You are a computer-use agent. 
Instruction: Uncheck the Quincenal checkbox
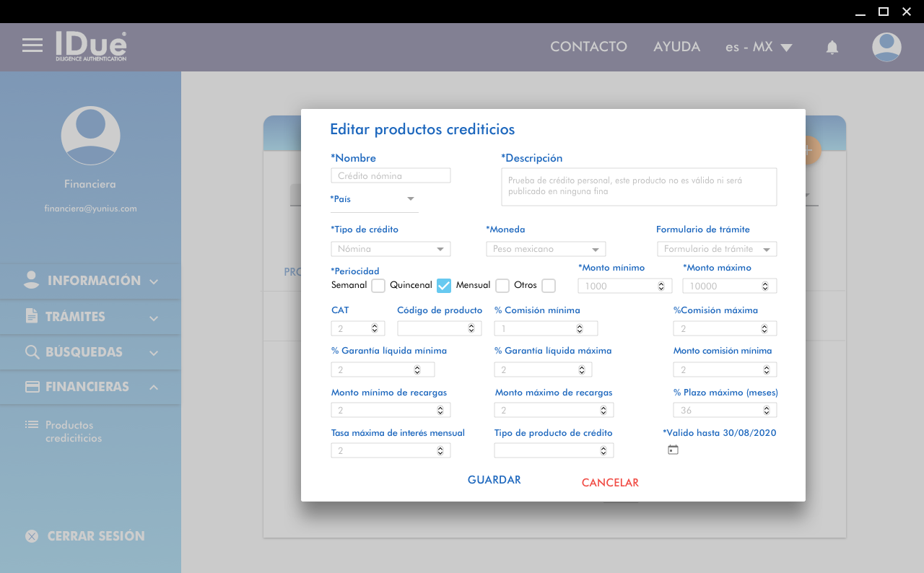click(444, 286)
